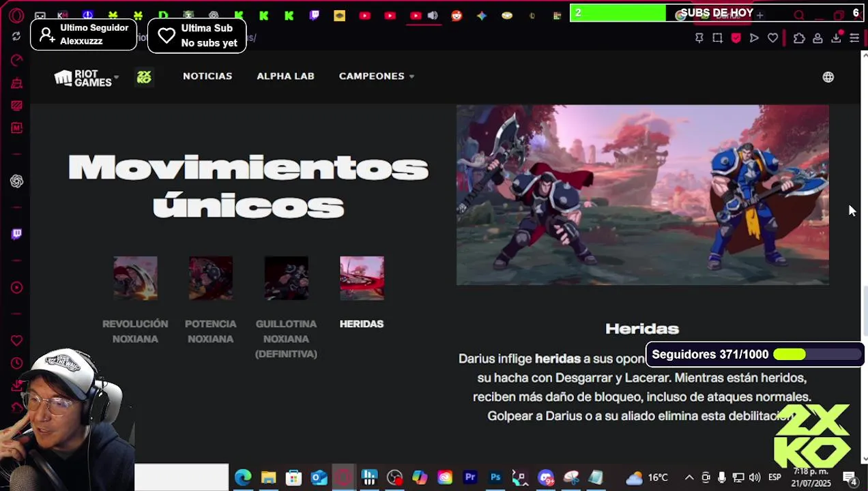
Task: Open Discord from the taskbar
Action: point(546,477)
